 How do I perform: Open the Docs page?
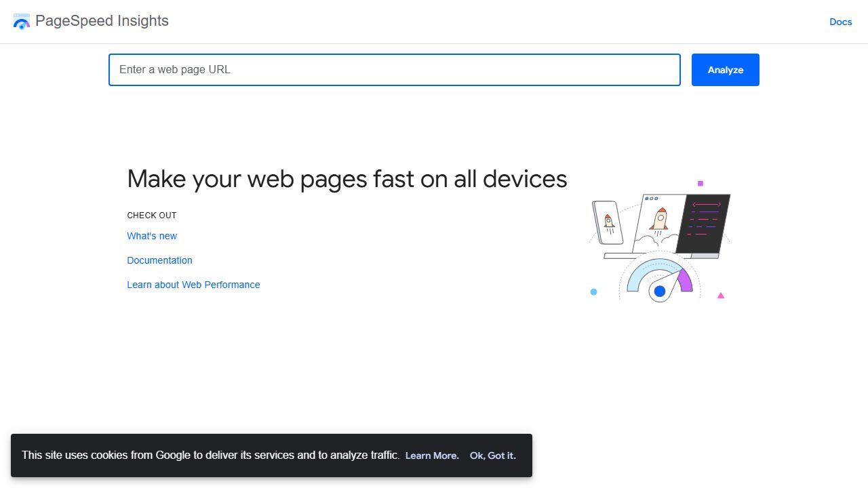pos(840,22)
